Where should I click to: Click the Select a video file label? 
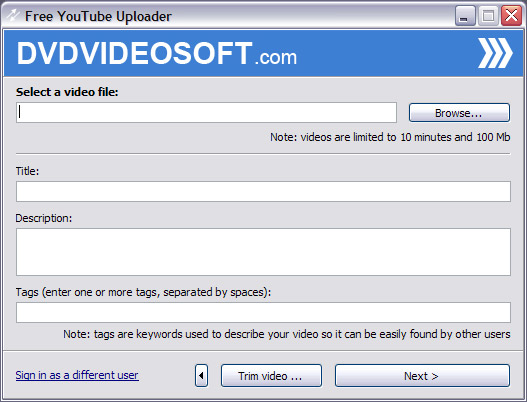(67, 92)
